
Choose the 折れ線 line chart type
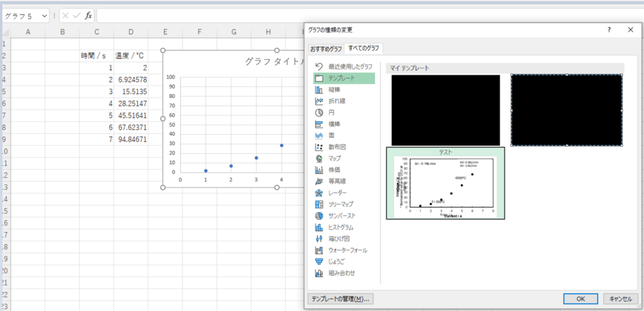pos(319,101)
